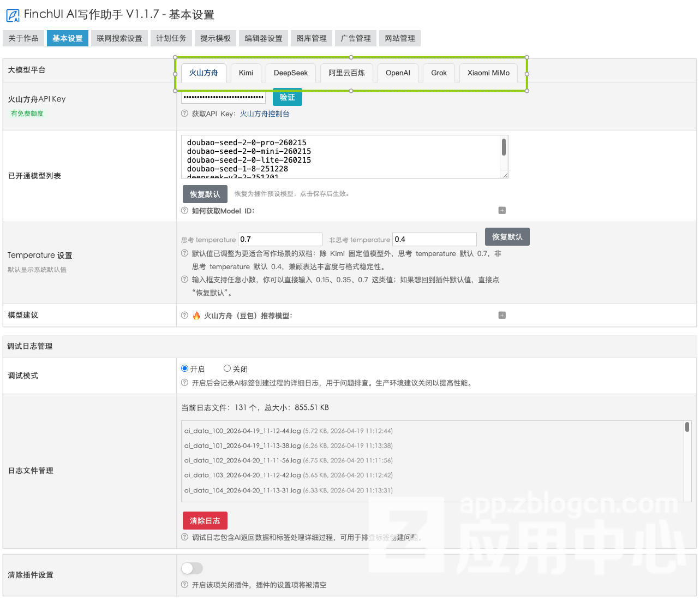Toggle the 清除插件设置 switch
700x600 pixels.
[x=192, y=568]
